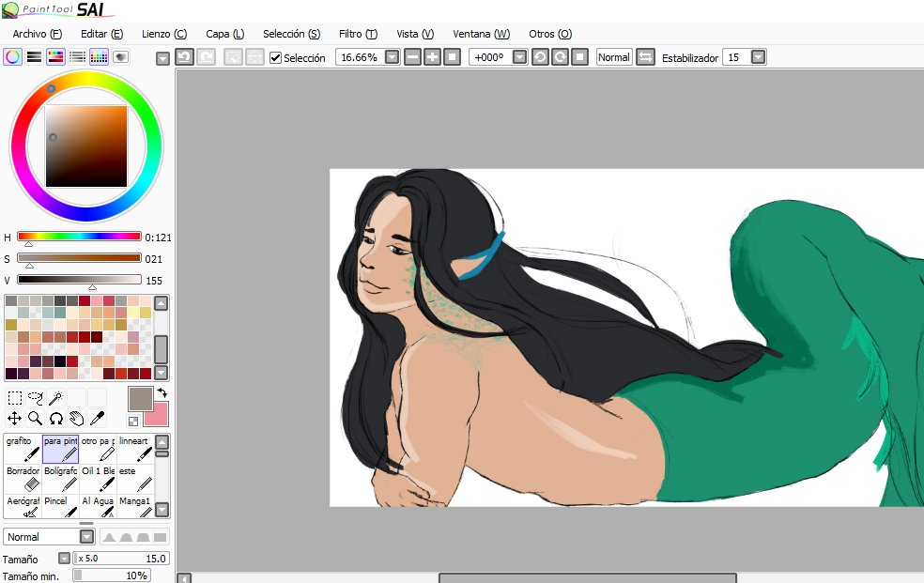Open the Otros menu
Screen dimensions: 924x583
550,34
